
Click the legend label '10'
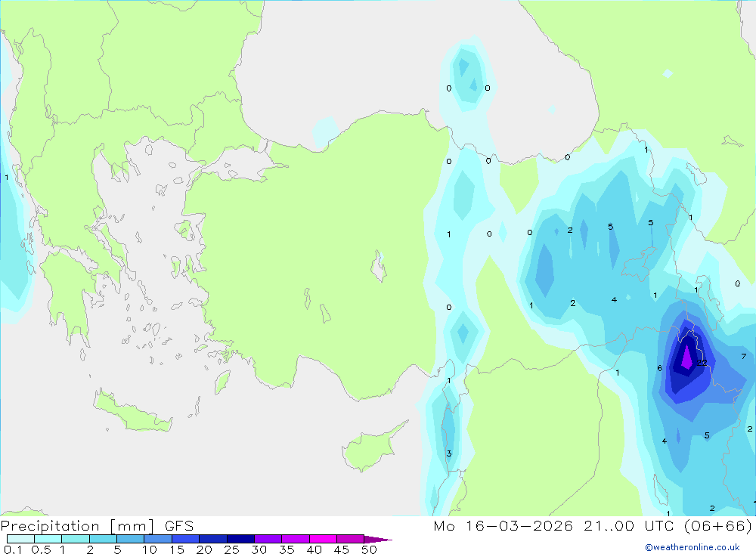(150, 549)
